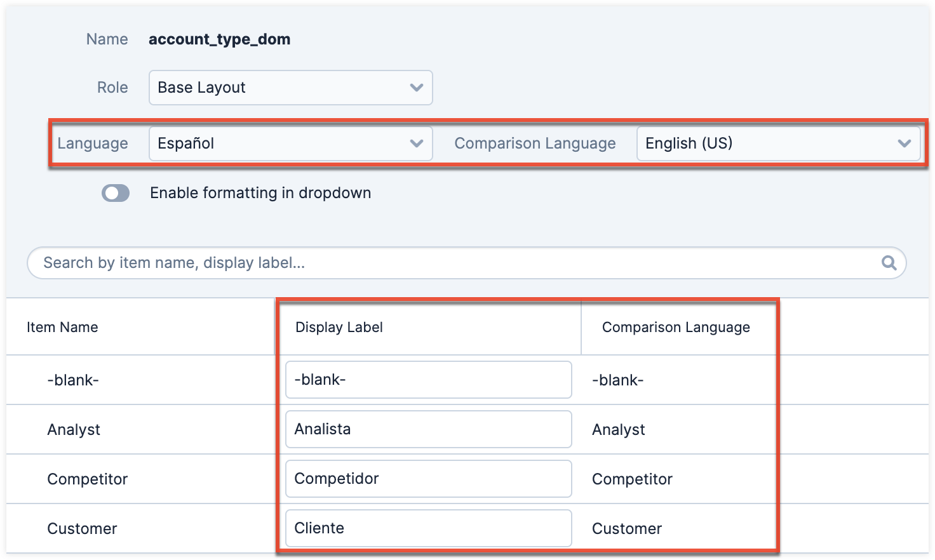
Task: Select the -blank- row in Item Name column
Action: tap(73, 380)
